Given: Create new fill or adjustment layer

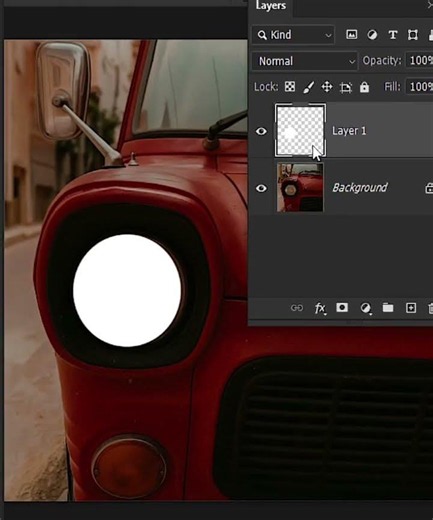Looking at the screenshot, I should coord(366,308).
